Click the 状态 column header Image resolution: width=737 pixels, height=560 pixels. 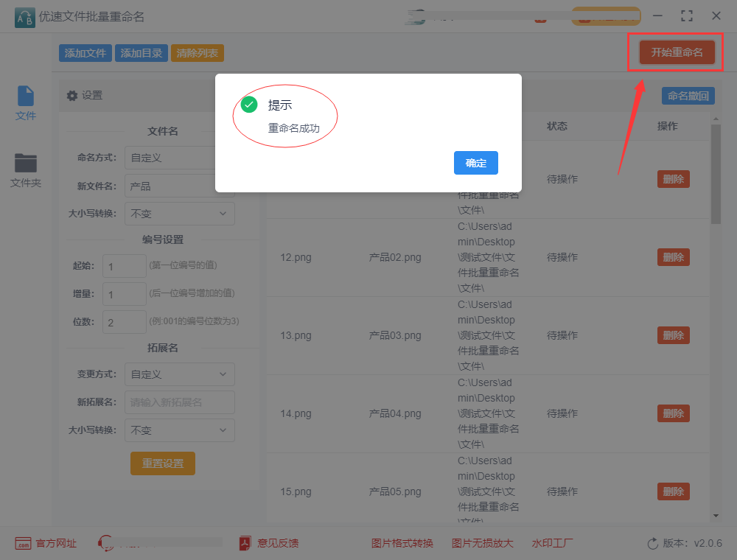tap(557, 126)
